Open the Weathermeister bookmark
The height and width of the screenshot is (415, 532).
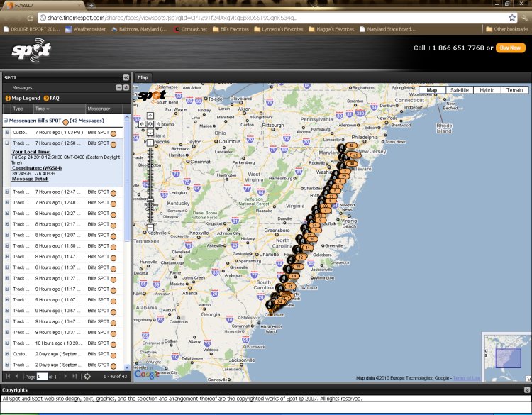click(86, 29)
